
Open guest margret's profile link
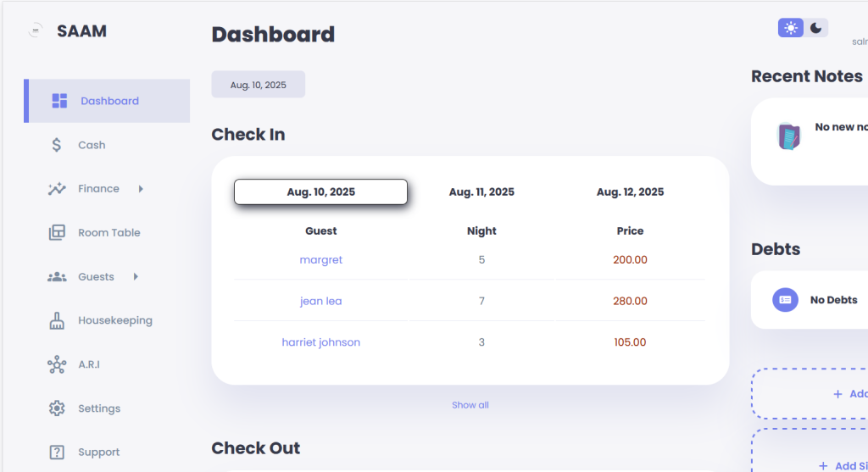point(321,259)
